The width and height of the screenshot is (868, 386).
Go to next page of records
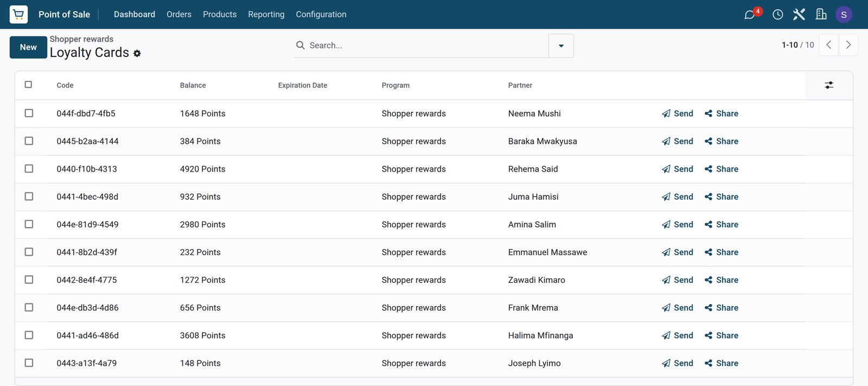848,45
